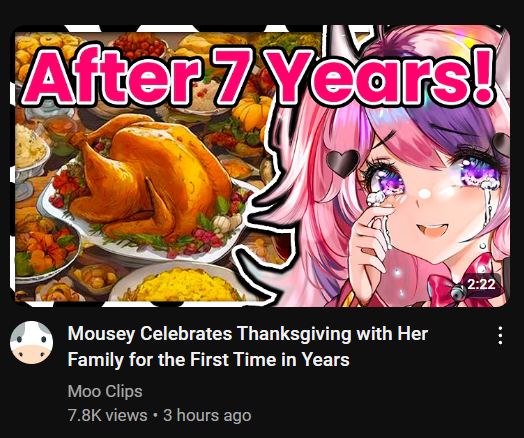Click the '3 hours ago' upload time
524x438 pixels.
tap(207, 415)
